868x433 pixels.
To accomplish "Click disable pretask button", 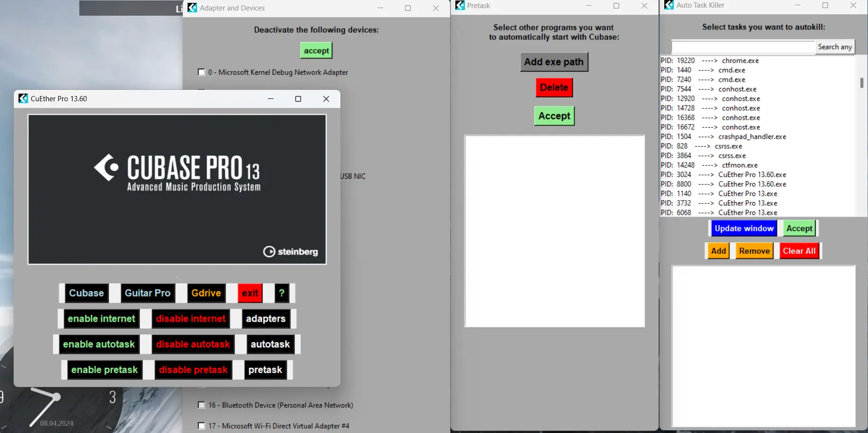I will (193, 370).
